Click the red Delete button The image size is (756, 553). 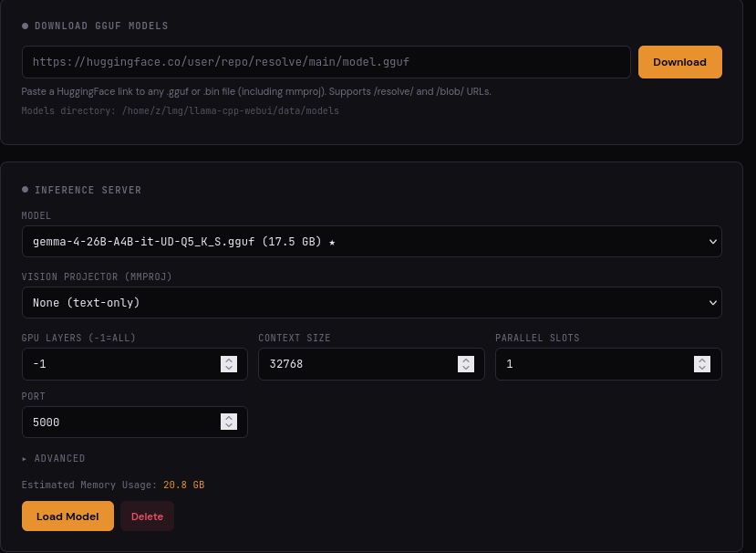[147, 516]
